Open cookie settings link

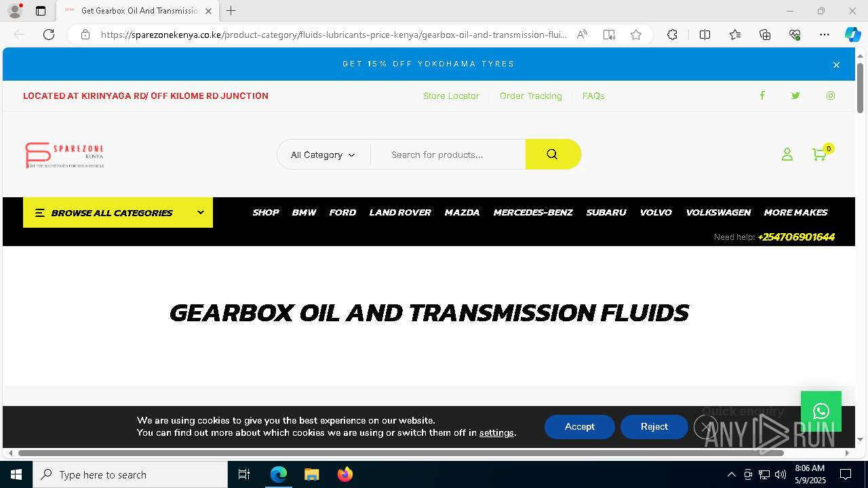click(x=496, y=433)
